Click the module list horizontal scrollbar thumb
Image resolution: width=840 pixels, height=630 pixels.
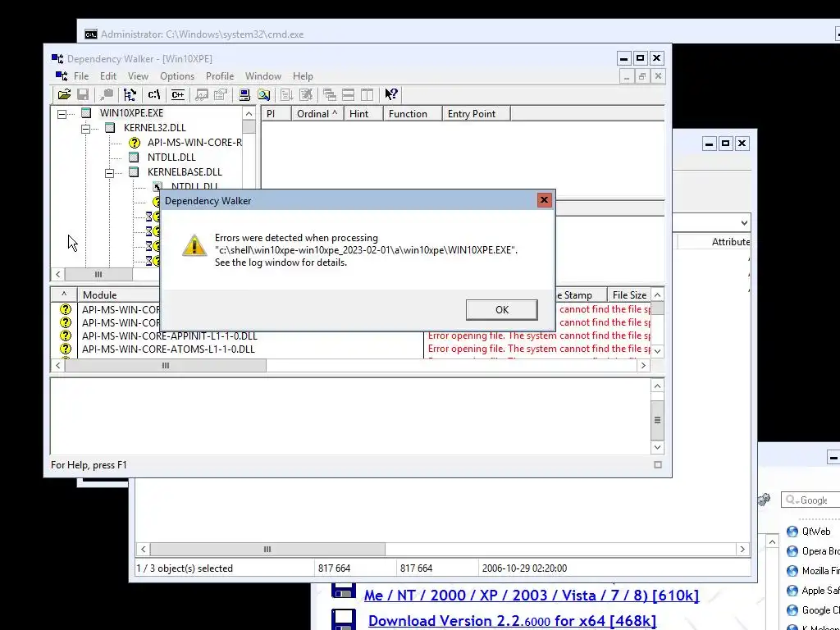(x=166, y=365)
